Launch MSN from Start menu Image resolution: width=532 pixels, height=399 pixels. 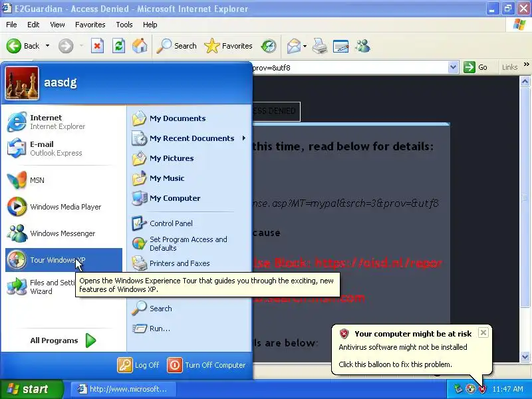tap(64, 180)
